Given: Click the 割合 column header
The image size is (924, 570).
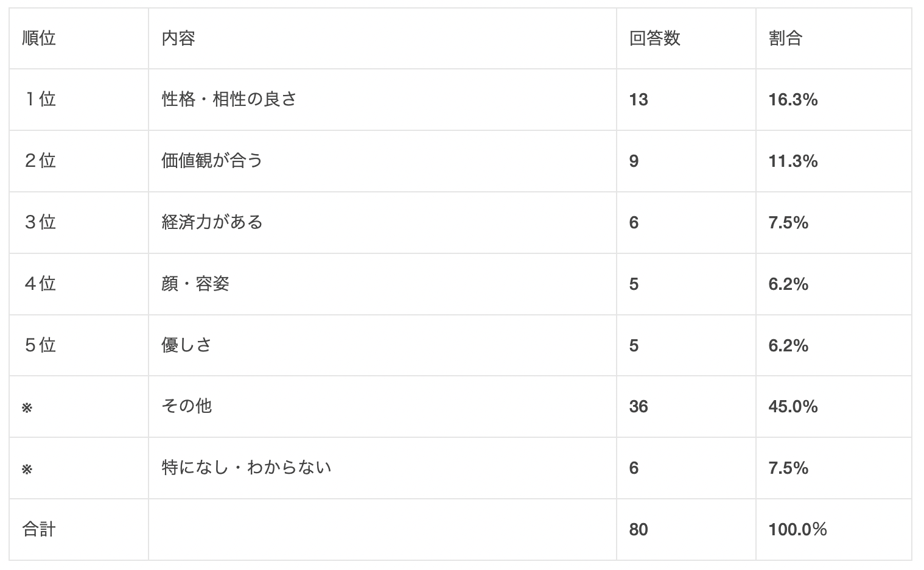Looking at the screenshot, I should pos(785,38).
